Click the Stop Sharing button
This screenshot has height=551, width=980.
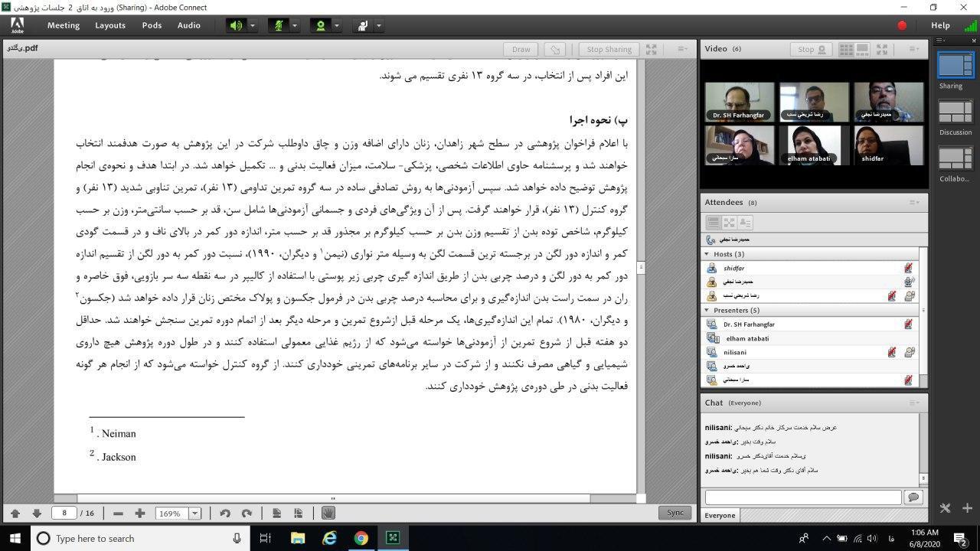click(x=609, y=49)
